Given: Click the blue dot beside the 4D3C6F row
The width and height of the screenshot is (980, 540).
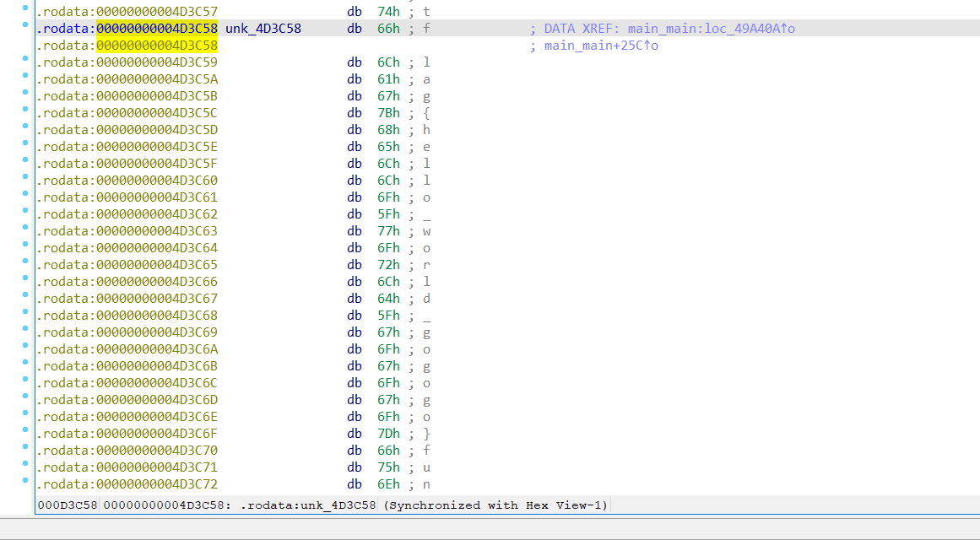Looking at the screenshot, I should 26,431.
